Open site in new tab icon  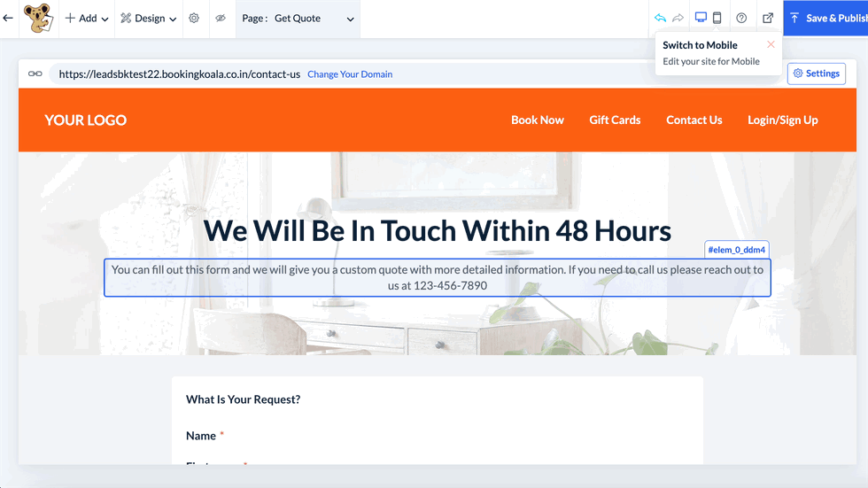tap(768, 19)
